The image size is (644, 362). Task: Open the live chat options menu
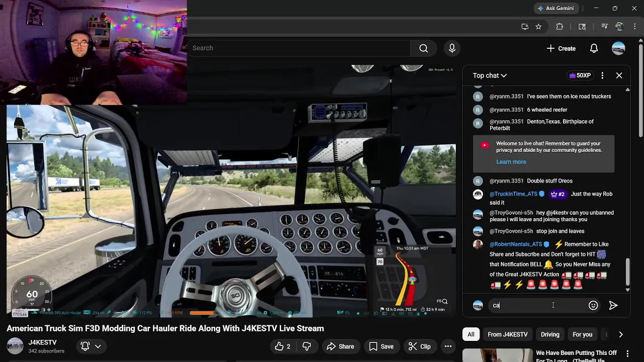point(602,75)
